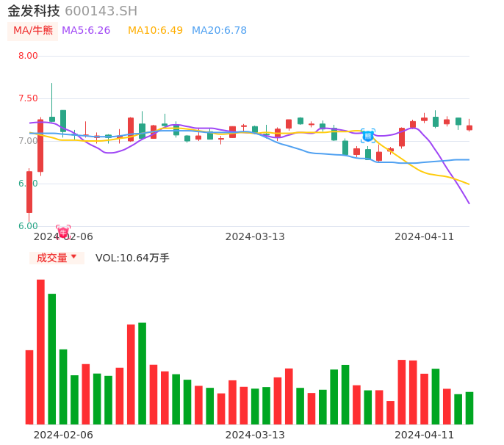Select the MA5:6.26 legend label
Image resolution: width=504 pixels, height=445 pixels.
click(x=86, y=31)
